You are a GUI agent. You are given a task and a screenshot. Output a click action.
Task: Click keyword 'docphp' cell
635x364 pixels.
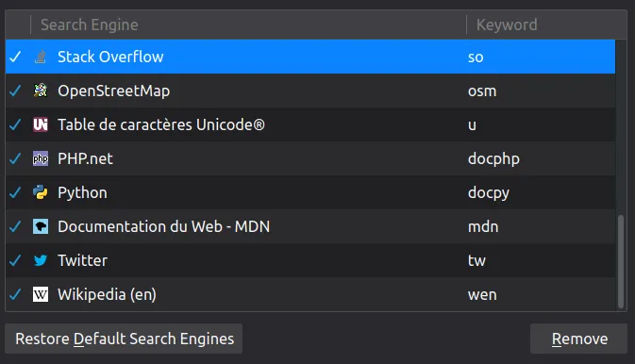[x=493, y=159]
